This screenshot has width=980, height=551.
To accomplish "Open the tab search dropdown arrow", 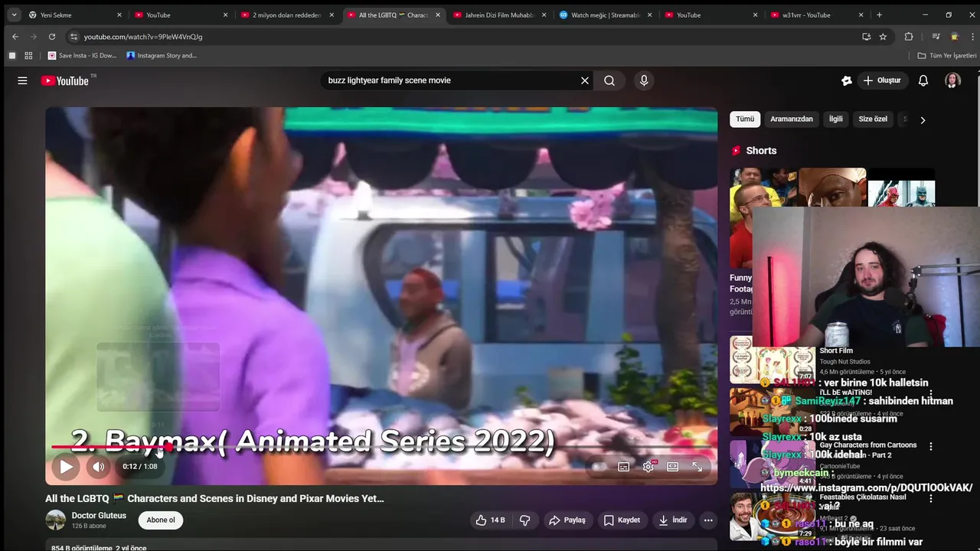I will [x=14, y=15].
